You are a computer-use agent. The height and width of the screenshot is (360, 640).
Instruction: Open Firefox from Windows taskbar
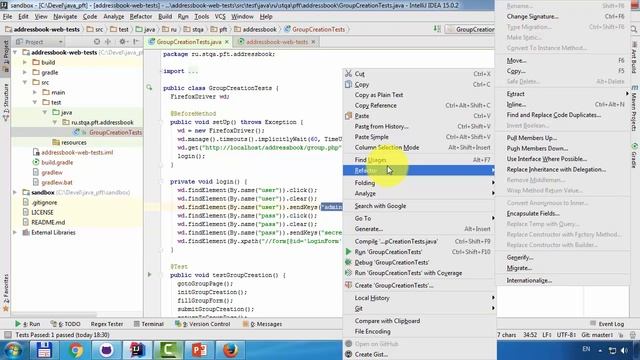231,350
